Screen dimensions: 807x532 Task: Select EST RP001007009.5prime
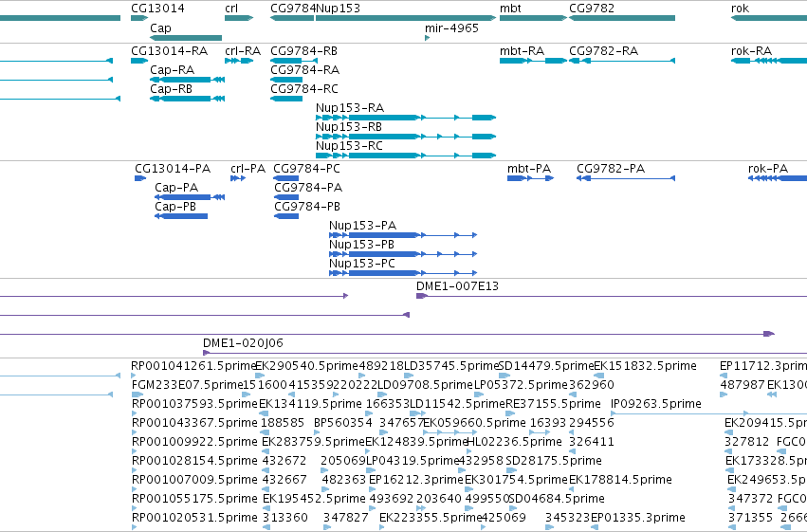(194, 480)
